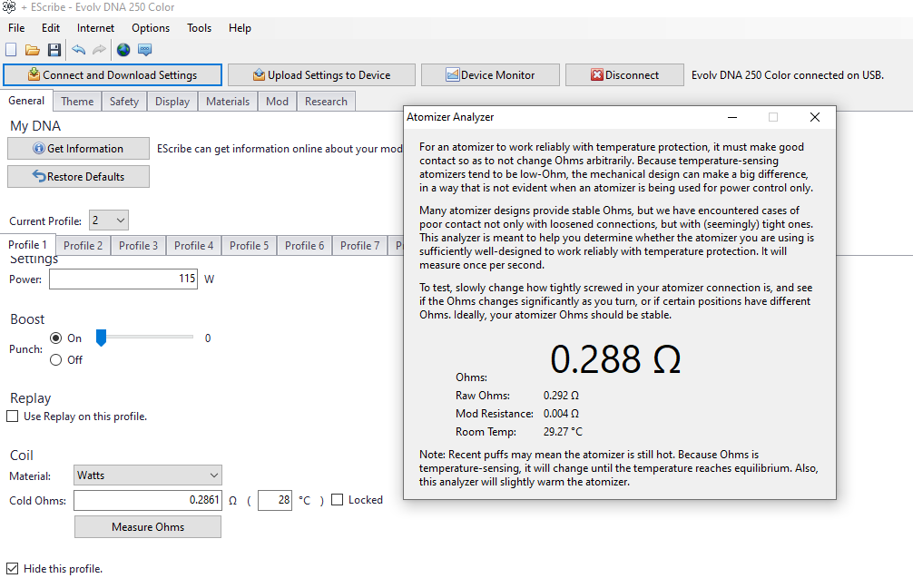Click the New file toolbar icon

click(x=11, y=50)
